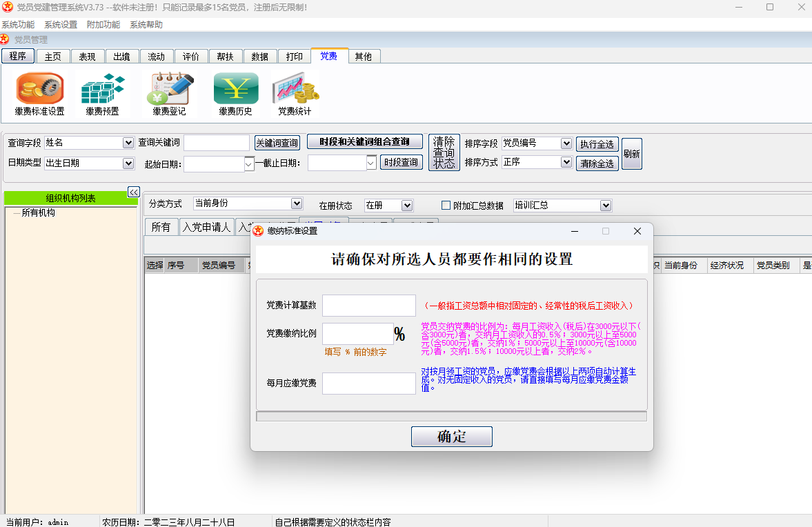Open the 分类方式 combo box
The image size is (812, 527).
coord(297,203)
